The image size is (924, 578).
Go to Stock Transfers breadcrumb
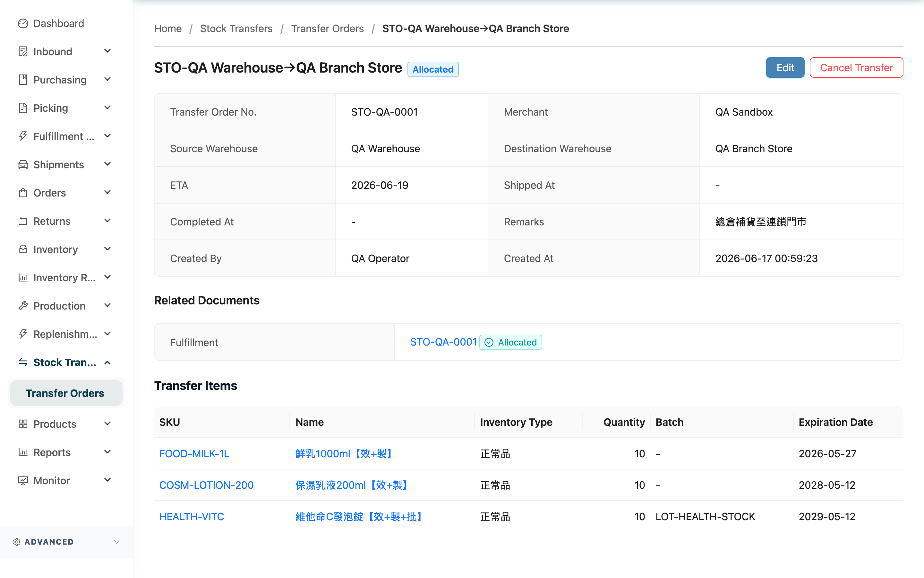point(236,29)
